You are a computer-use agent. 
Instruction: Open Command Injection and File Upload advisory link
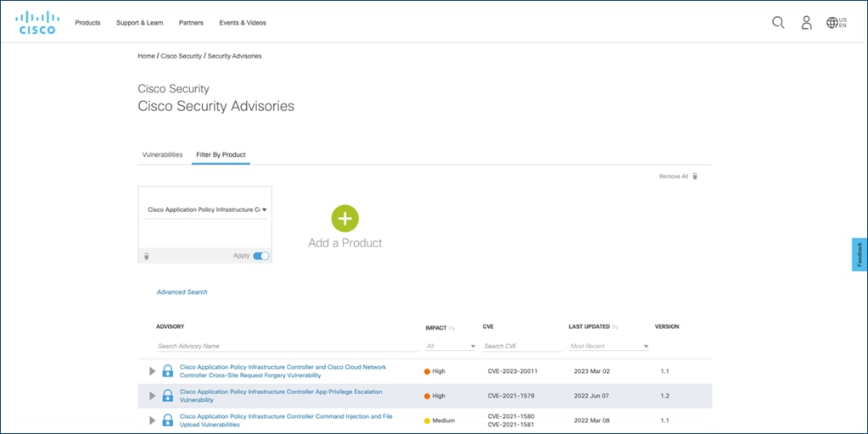click(286, 420)
